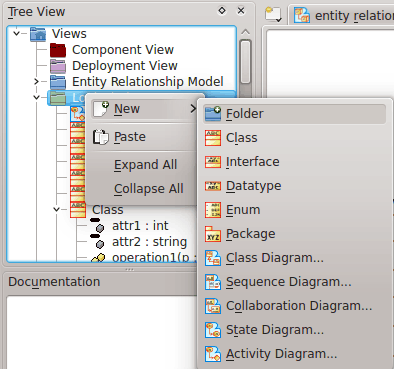
Task: Create a new Class Diagram
Action: coord(294,258)
